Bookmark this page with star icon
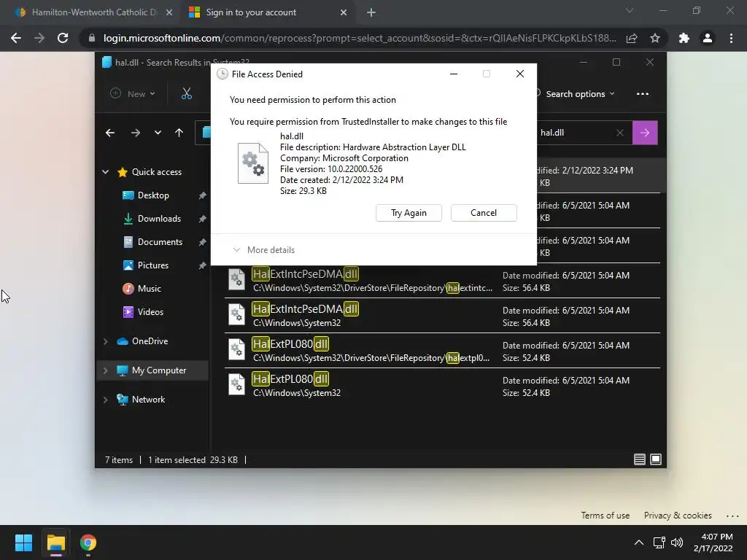 pos(655,38)
